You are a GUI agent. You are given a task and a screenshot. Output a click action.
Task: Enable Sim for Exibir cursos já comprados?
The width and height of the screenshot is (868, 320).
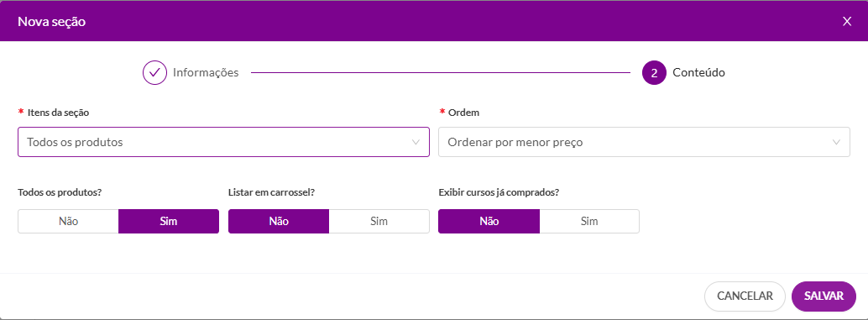click(x=589, y=222)
